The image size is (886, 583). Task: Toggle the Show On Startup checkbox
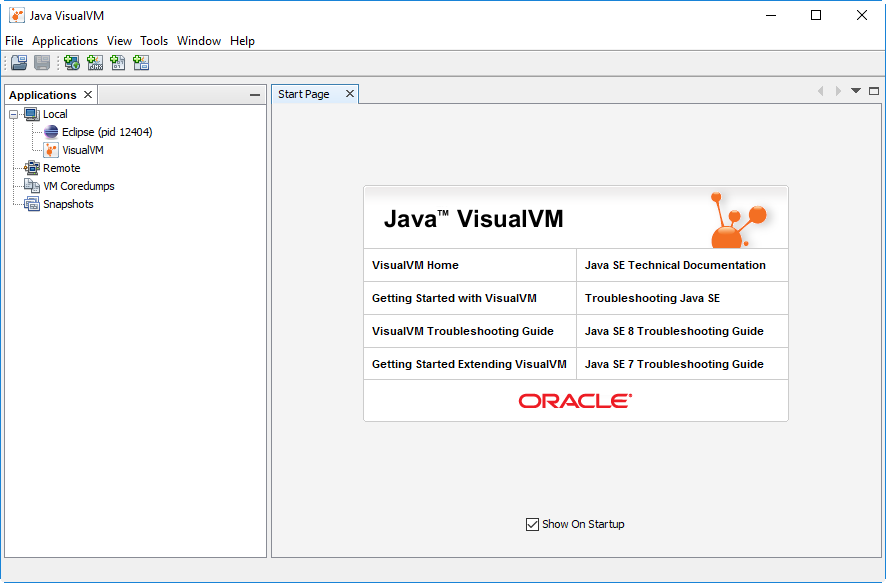click(532, 524)
